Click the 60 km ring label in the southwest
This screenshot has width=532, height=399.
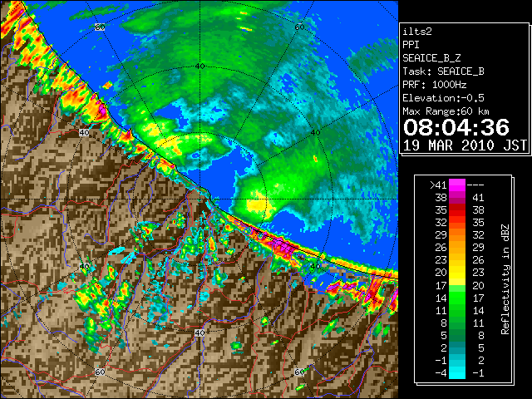100,372
